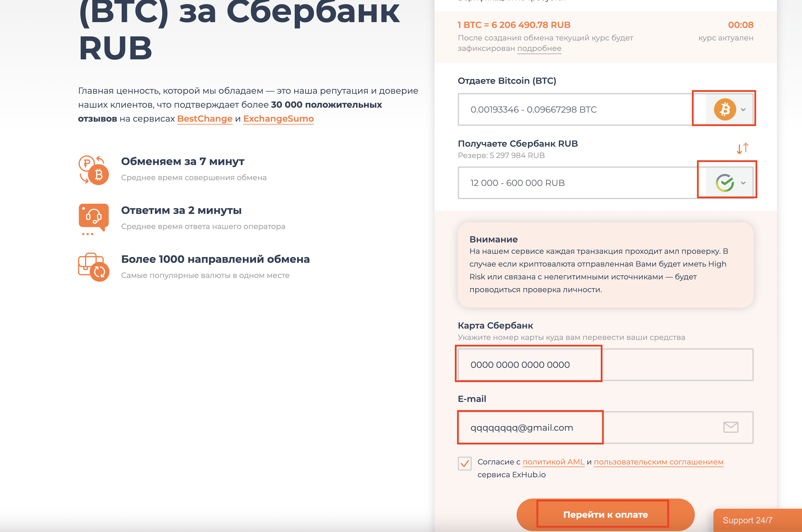
Task: Expand the receiving currency selector chevron
Action: pyautogui.click(x=744, y=183)
